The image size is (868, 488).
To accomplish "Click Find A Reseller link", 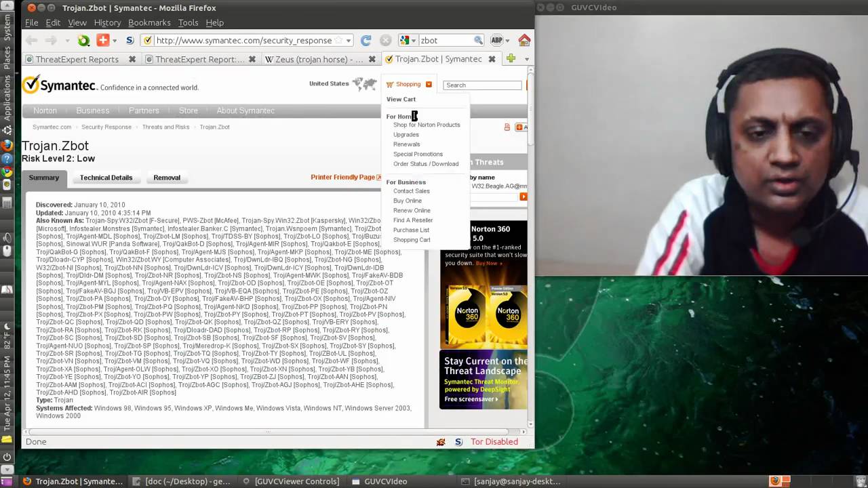I will (x=413, y=220).
